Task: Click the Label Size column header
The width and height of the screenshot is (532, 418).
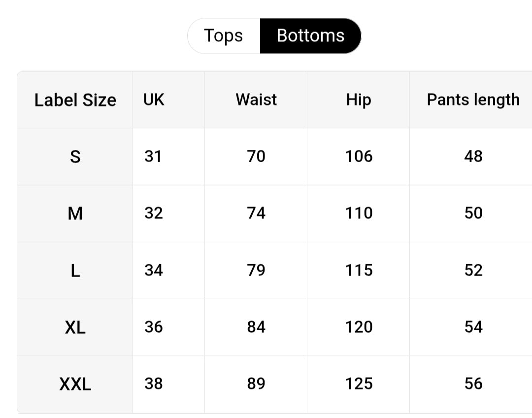Action: [x=75, y=100]
